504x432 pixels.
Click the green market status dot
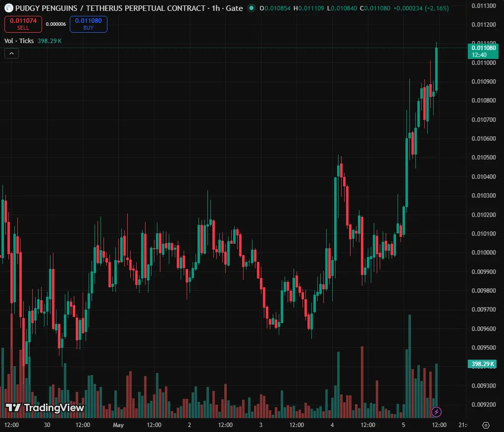[x=252, y=8]
